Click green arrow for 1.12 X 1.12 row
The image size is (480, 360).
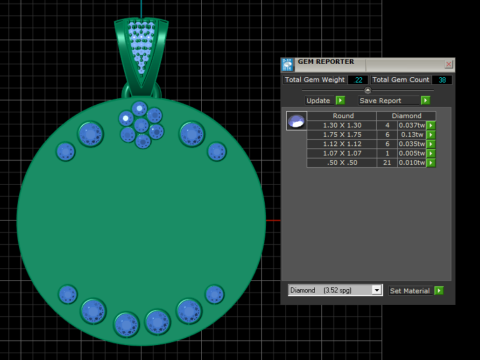click(431, 144)
